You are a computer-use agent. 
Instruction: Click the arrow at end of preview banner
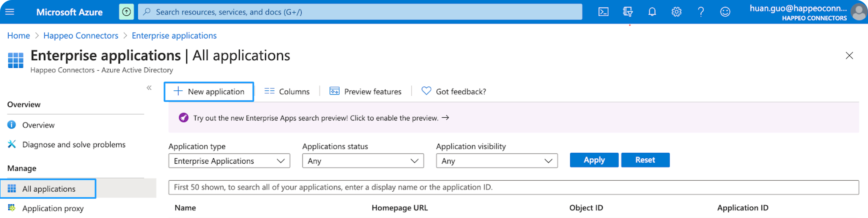[445, 117]
